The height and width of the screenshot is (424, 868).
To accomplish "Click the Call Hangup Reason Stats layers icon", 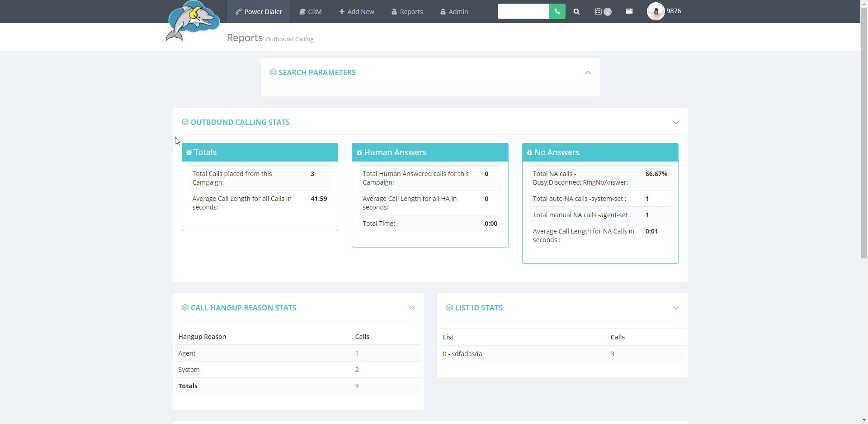I will pyautogui.click(x=185, y=308).
